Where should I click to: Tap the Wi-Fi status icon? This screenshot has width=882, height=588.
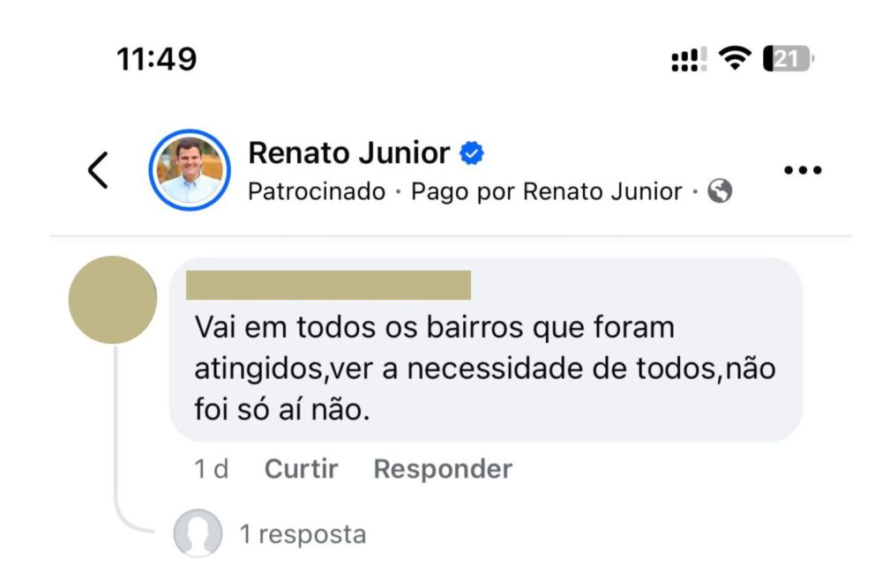[734, 59]
